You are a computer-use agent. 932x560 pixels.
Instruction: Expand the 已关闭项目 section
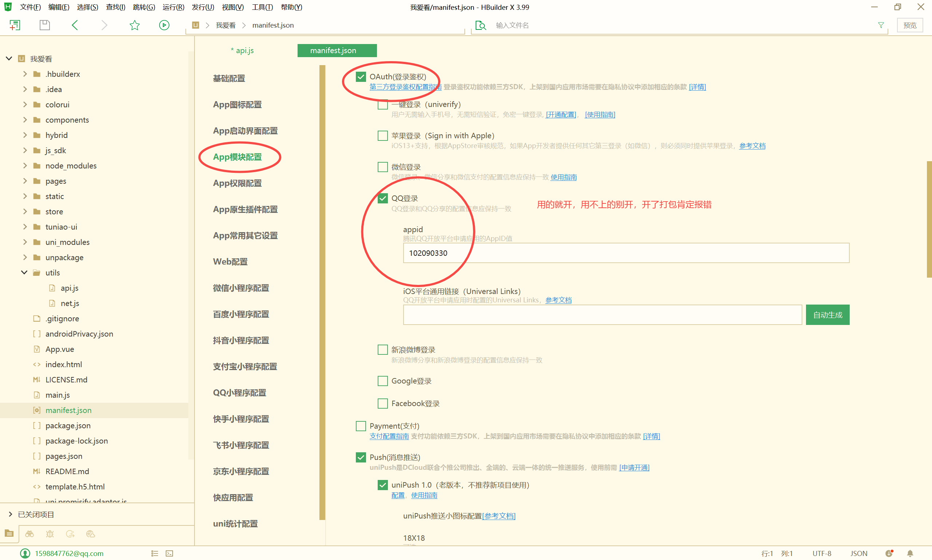coord(10,514)
